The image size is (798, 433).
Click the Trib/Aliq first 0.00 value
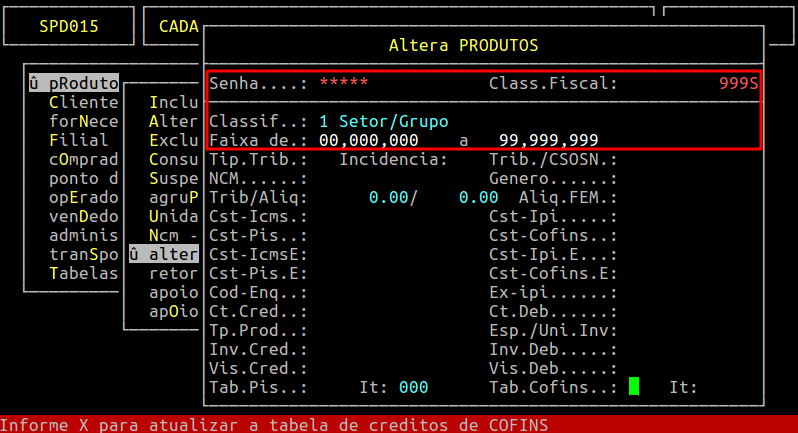[x=388, y=197]
